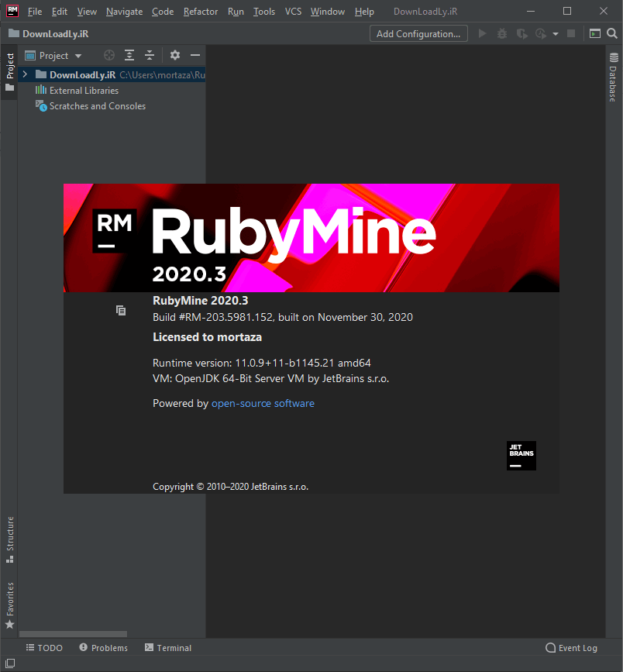Click the Debug bug icon in toolbar
This screenshot has width=623, height=672.
[502, 33]
